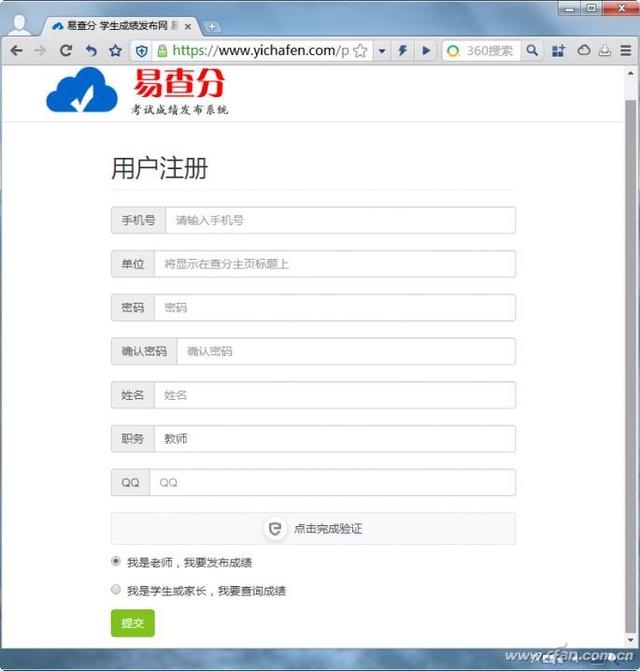Click 点击完成验证 verification button
Screen dimensions: 640x671
pyautogui.click(x=313, y=528)
